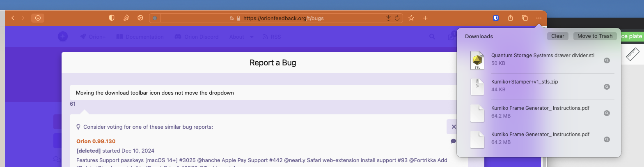Open the Share menu icon
The height and width of the screenshot is (167, 644).
(510, 18)
